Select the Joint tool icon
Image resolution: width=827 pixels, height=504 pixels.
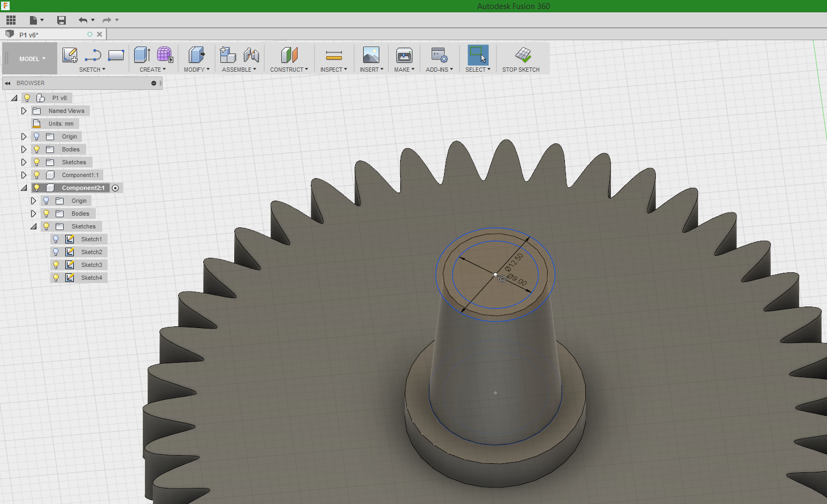[251, 55]
